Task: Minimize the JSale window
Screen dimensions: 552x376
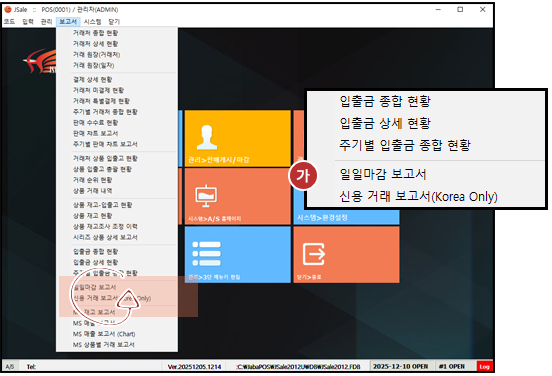Action: [x=438, y=10]
